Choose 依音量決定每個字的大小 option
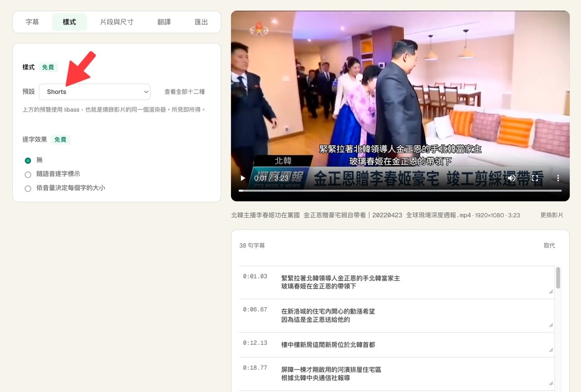This screenshot has width=581, height=392. (28, 188)
